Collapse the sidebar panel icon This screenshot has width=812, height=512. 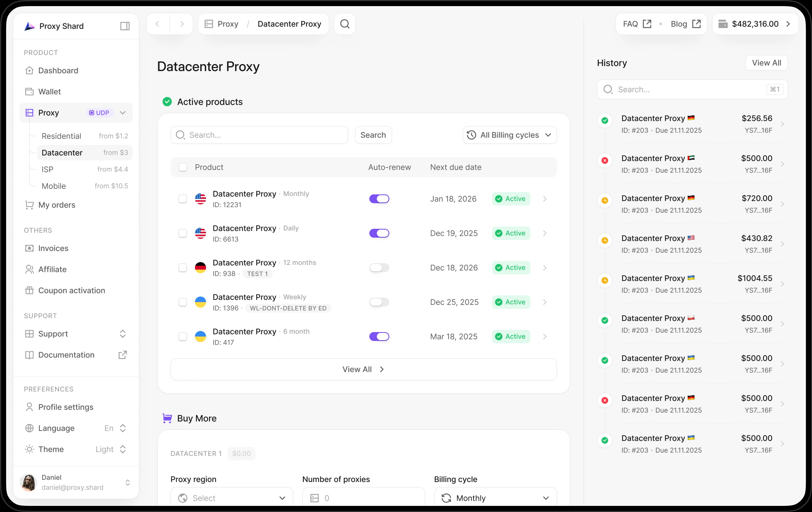point(125,26)
